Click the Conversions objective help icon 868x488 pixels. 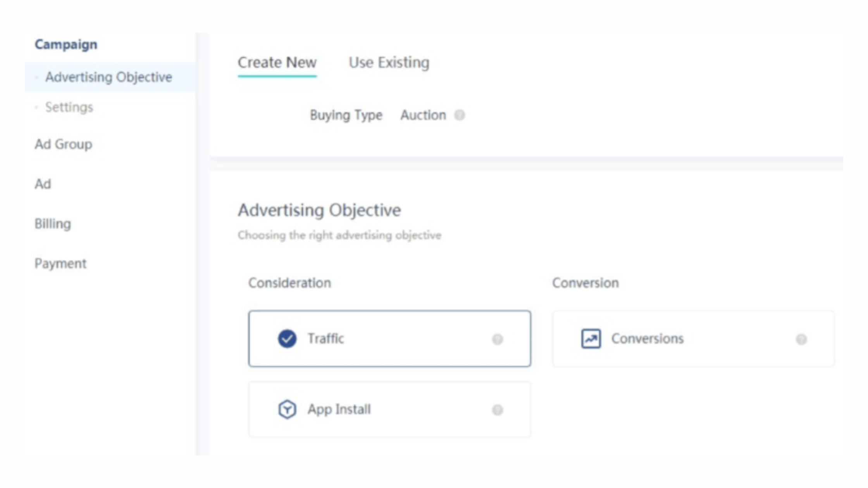[801, 339]
